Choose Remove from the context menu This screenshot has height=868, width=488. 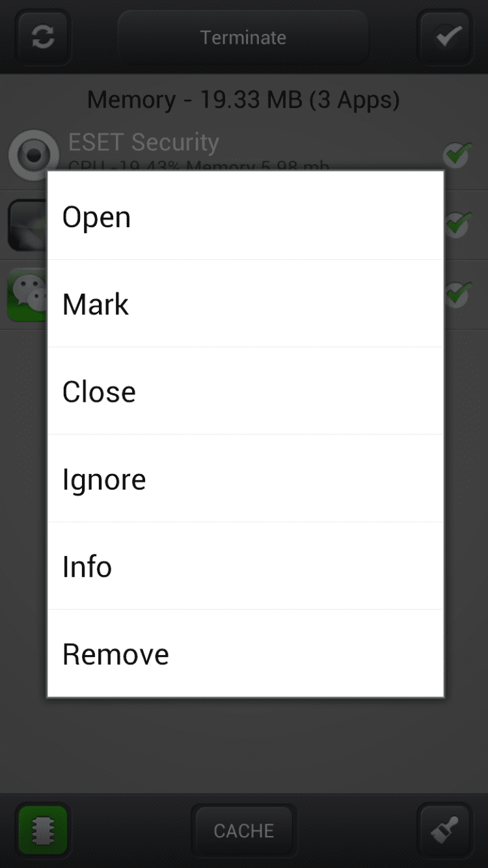tap(246, 653)
